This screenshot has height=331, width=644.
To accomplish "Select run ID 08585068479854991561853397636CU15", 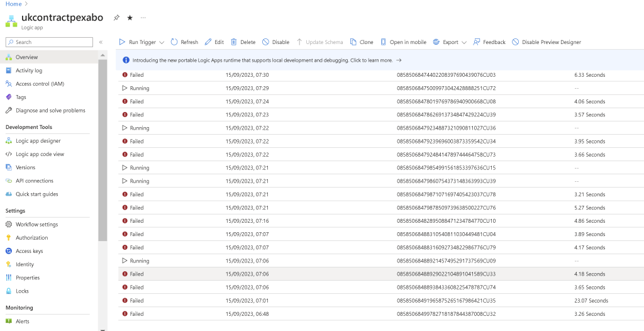I will (446, 168).
